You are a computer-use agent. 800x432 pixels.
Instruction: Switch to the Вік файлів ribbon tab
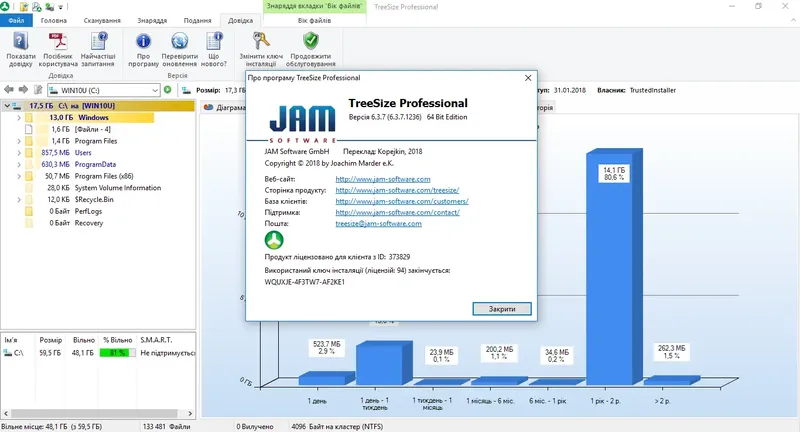(314, 20)
